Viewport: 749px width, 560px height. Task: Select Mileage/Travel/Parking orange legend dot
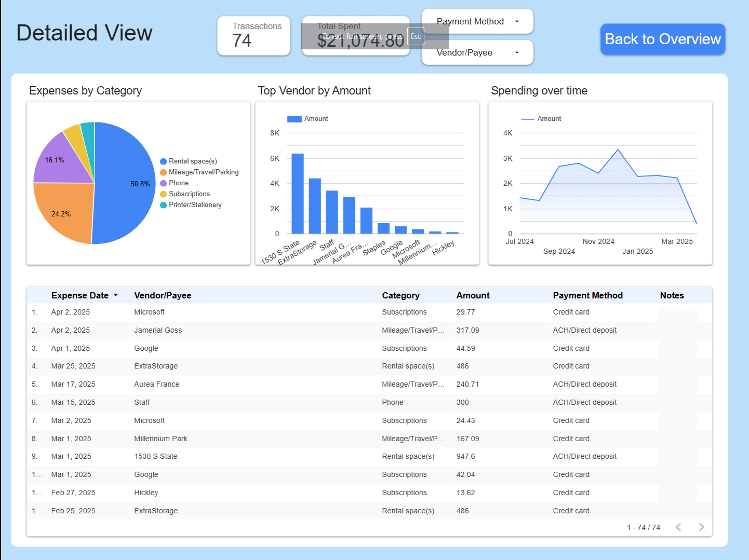(x=163, y=172)
